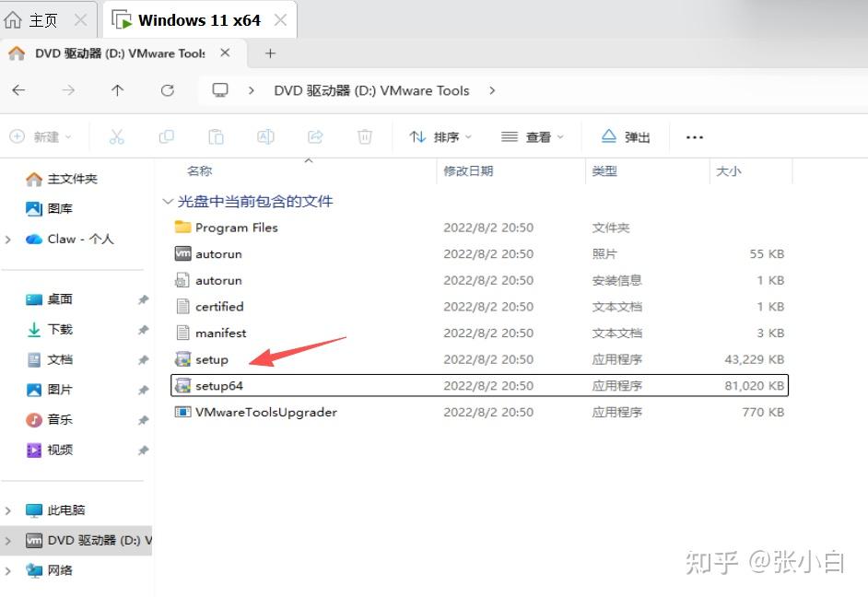Expand the 网络 tree node

[x=7, y=570]
